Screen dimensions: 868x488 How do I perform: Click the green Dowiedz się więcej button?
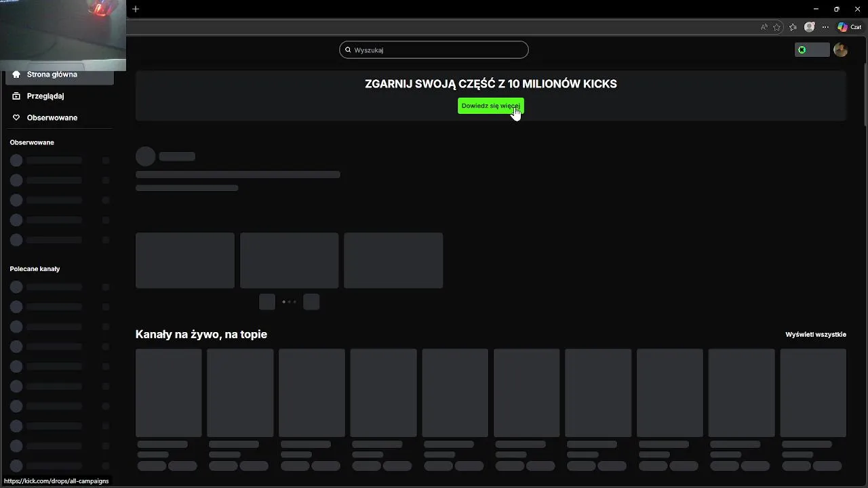coord(490,106)
